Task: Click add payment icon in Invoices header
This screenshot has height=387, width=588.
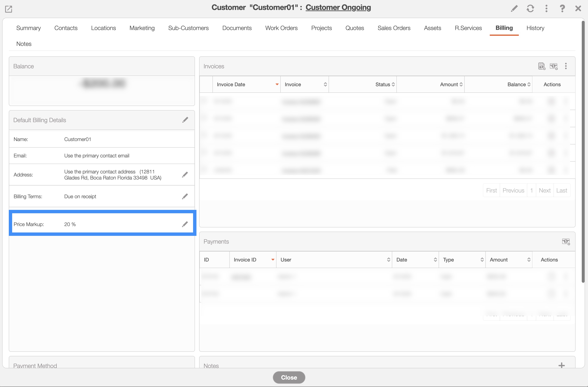Action: point(553,66)
